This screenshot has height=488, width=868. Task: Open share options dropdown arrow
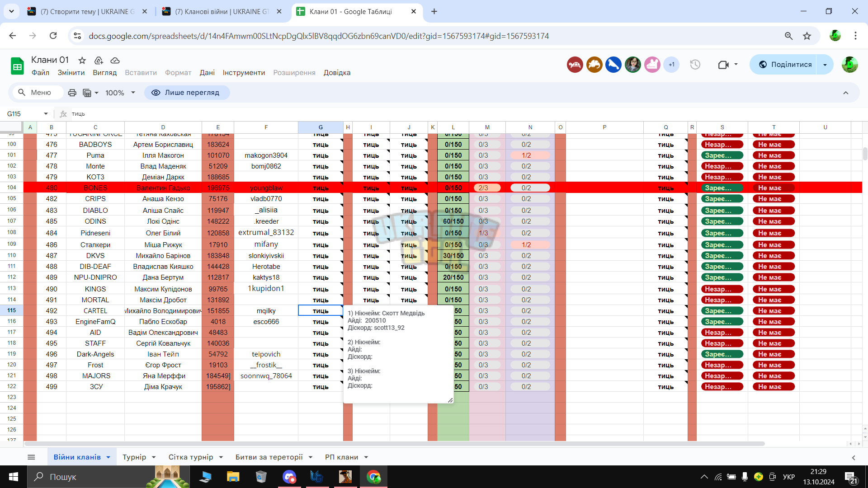pyautogui.click(x=825, y=65)
